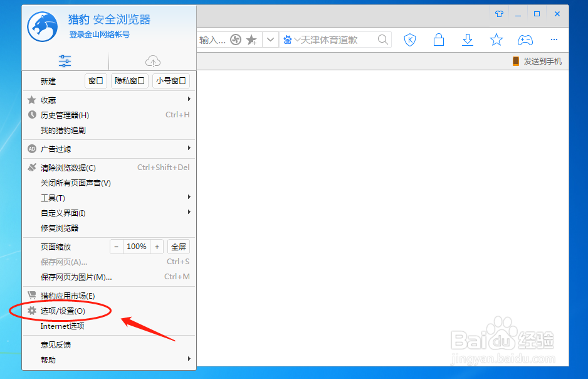Expand the 广告过滤 ad filter submenu
The image size is (588, 379).
(x=109, y=149)
